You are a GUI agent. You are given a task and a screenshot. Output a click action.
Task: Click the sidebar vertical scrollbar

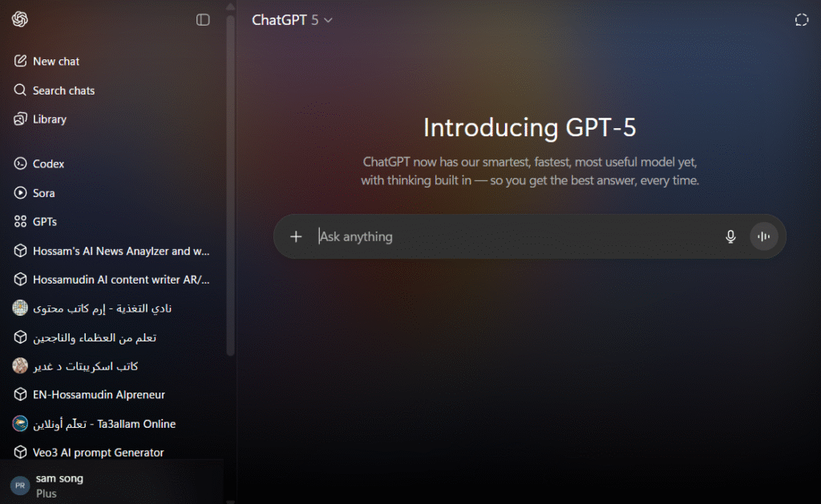tap(230, 186)
